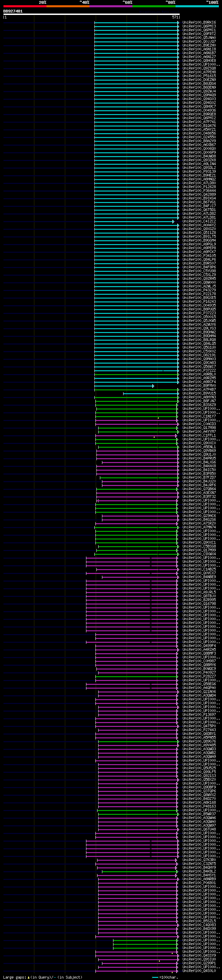Open hit UniRef100_P51615
Screen dimensions: 222x980
click(x=199, y=76)
